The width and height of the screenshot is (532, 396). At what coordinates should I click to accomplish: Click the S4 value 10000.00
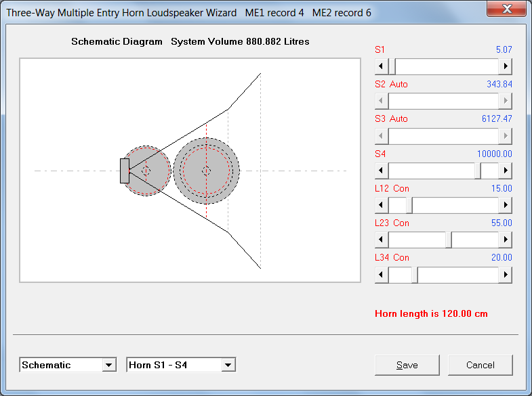pos(495,154)
